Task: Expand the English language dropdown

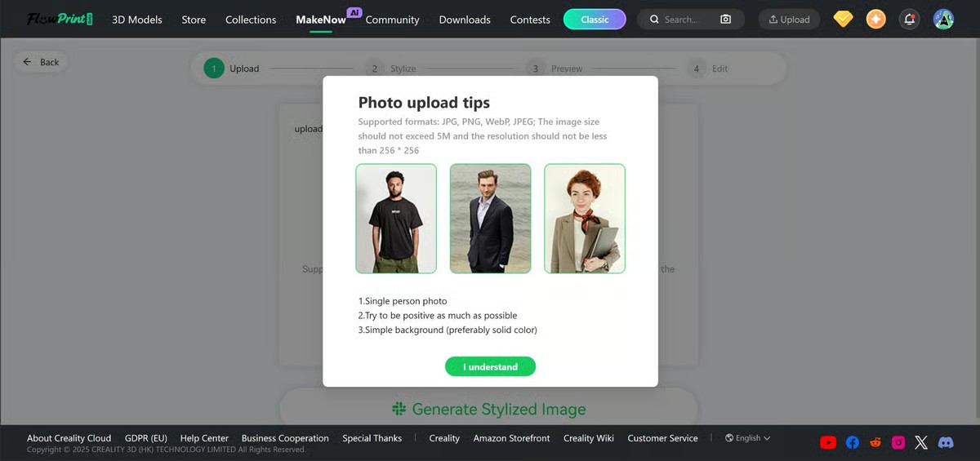Action: tap(747, 438)
